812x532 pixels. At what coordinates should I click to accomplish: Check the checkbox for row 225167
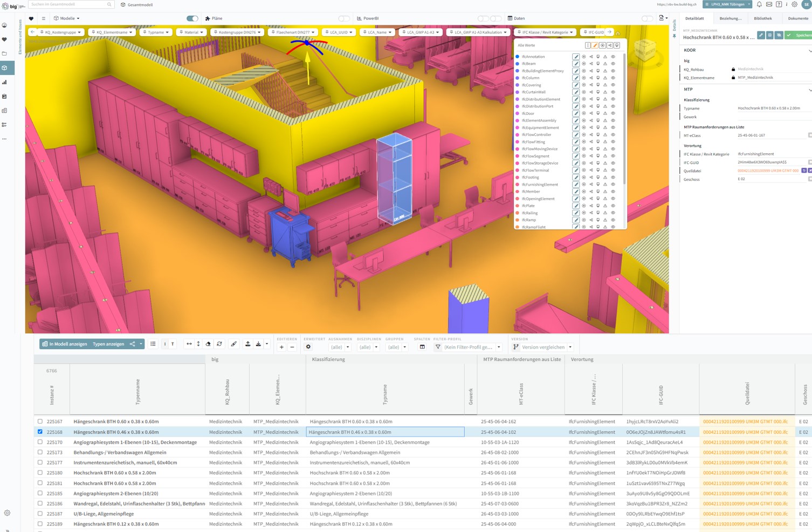pos(40,421)
